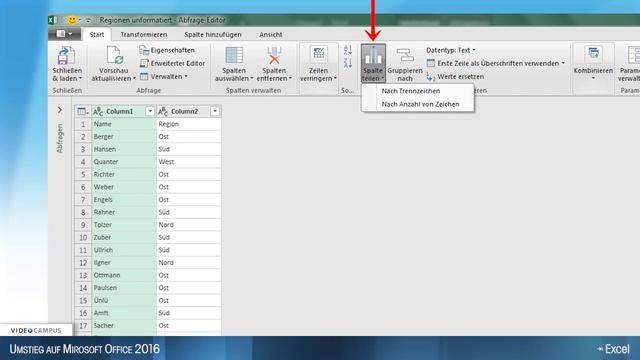Select cell 'Sacher' in Column1
640x360 pixels.
point(124,326)
